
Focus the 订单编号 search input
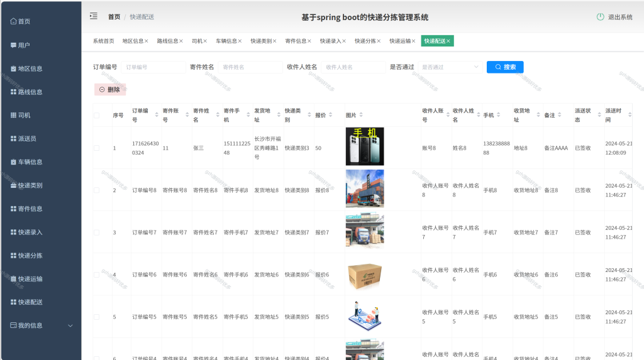click(153, 67)
